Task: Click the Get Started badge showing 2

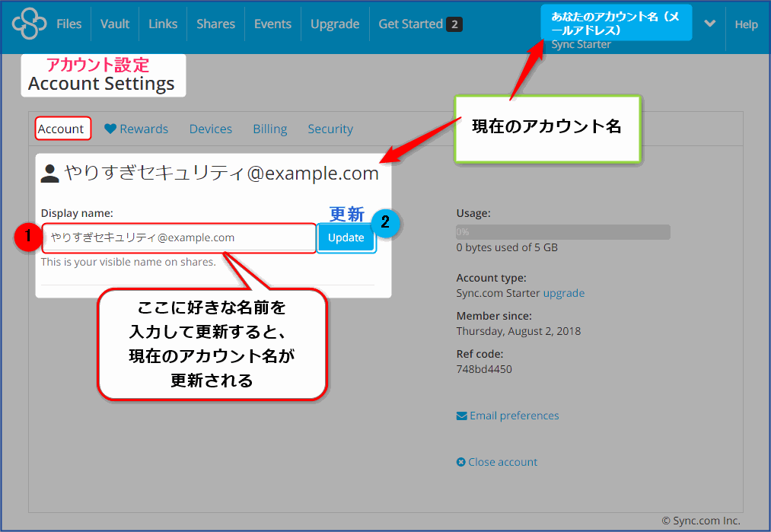Action: coord(454,24)
